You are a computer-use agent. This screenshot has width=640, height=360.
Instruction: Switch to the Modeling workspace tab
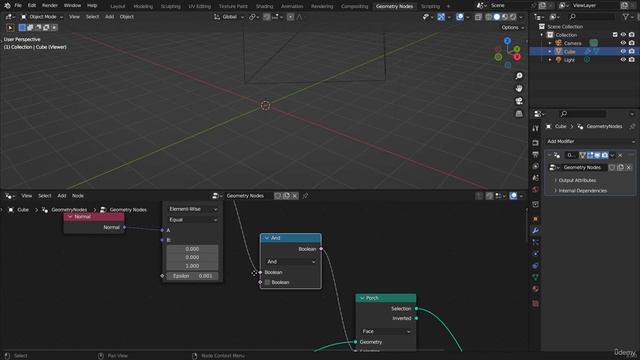143,6
